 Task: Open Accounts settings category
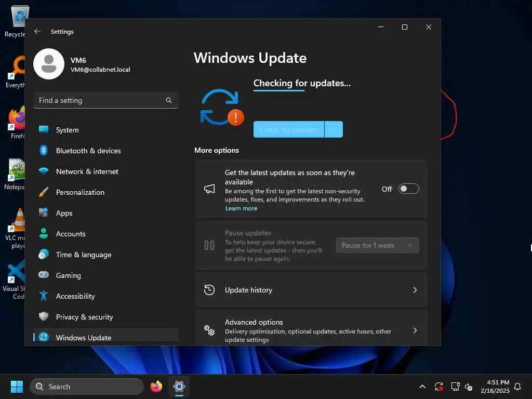(x=106, y=233)
